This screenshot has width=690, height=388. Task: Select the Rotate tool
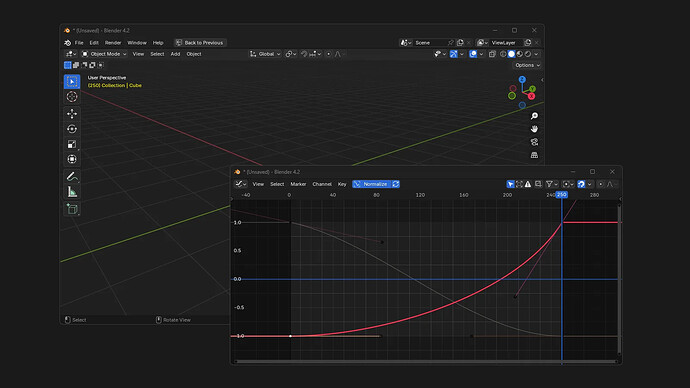pyautogui.click(x=72, y=129)
